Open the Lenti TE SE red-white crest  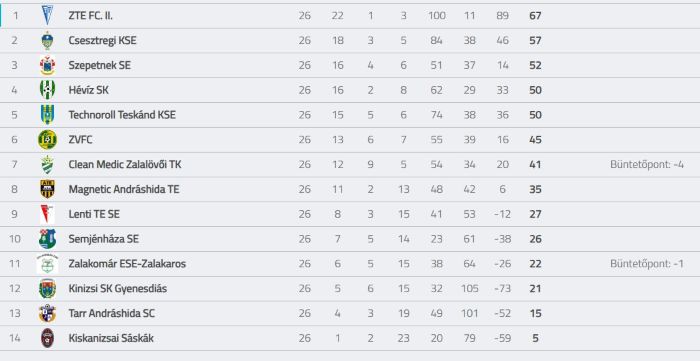[47, 214]
